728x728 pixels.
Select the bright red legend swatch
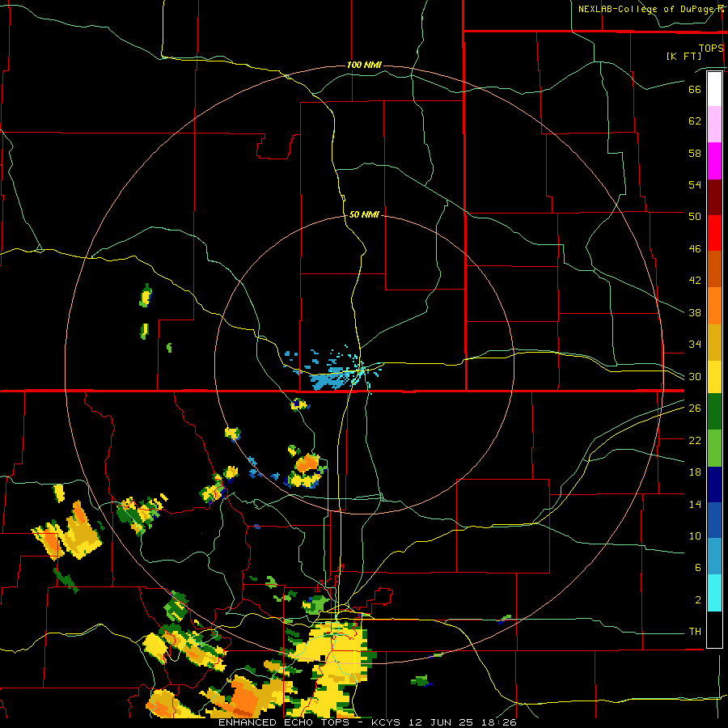point(714,233)
